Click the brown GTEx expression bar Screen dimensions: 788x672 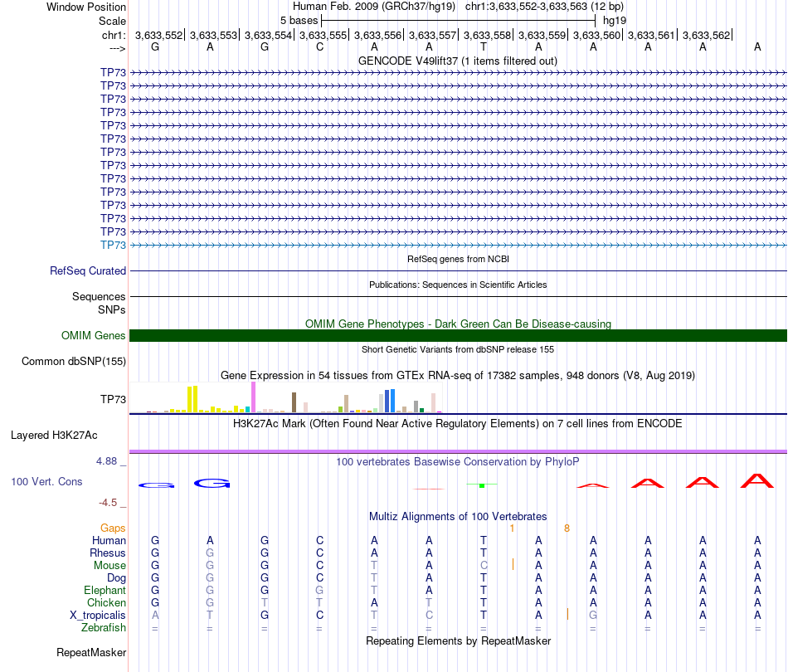pos(294,402)
